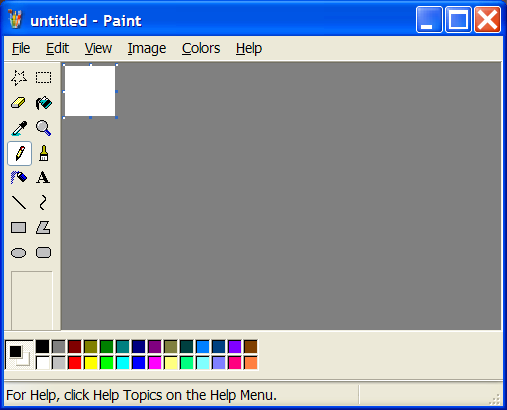
Task: Pick the teal color swatch
Action: [123, 347]
